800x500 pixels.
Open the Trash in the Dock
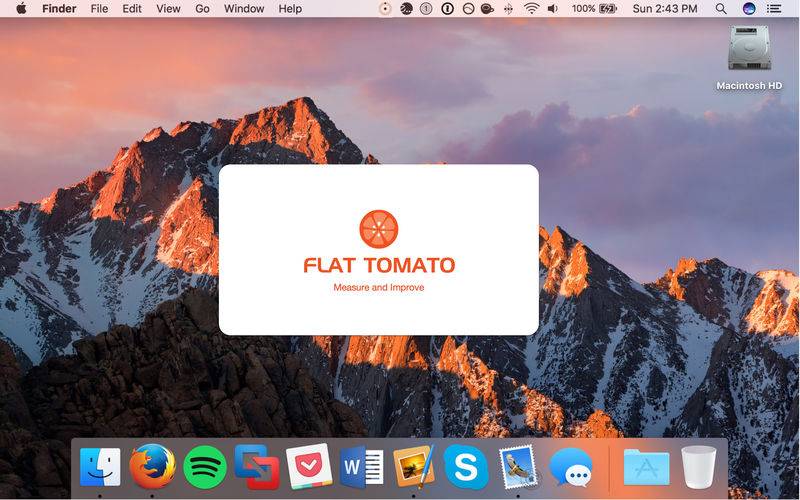coord(698,467)
